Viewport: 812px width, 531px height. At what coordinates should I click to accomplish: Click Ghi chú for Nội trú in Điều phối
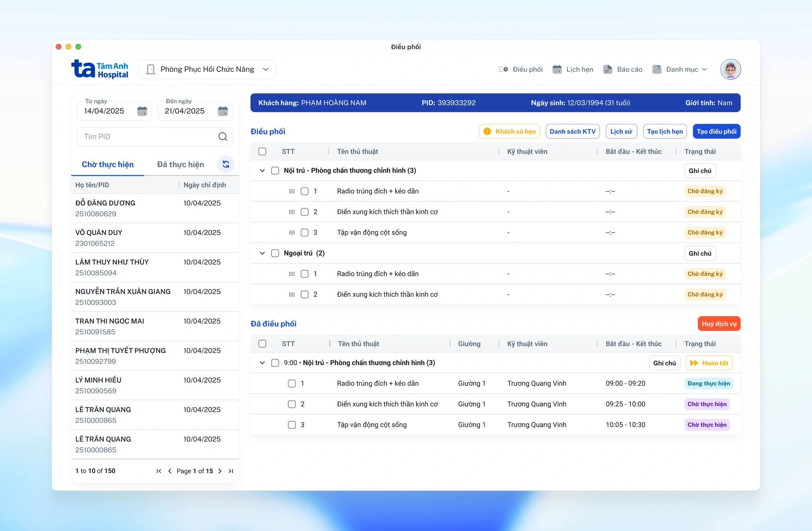point(700,171)
